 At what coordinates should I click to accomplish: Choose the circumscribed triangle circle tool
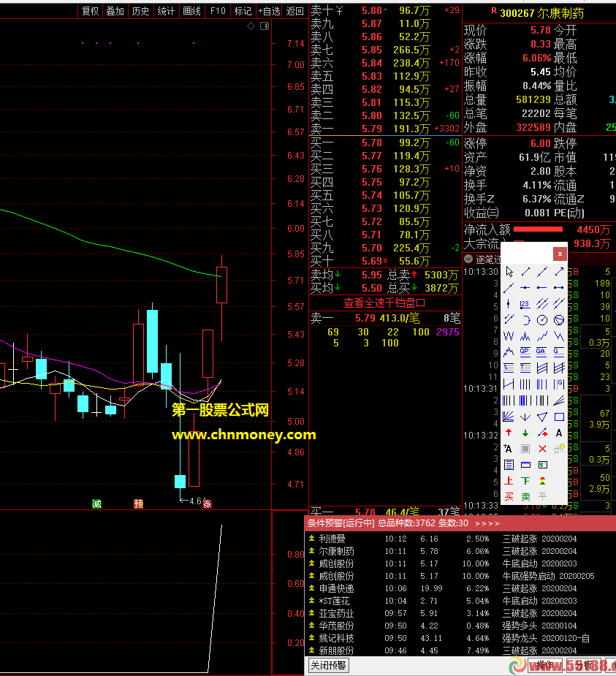tap(559, 320)
